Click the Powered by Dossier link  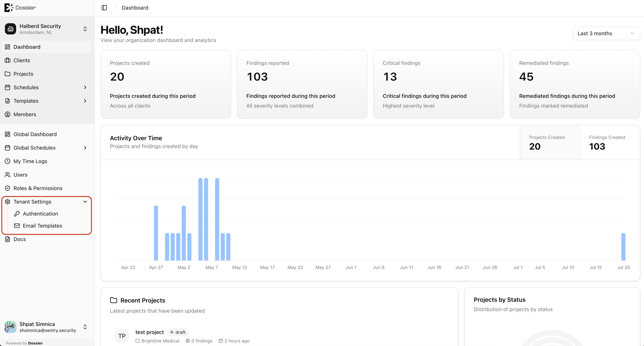24,343
